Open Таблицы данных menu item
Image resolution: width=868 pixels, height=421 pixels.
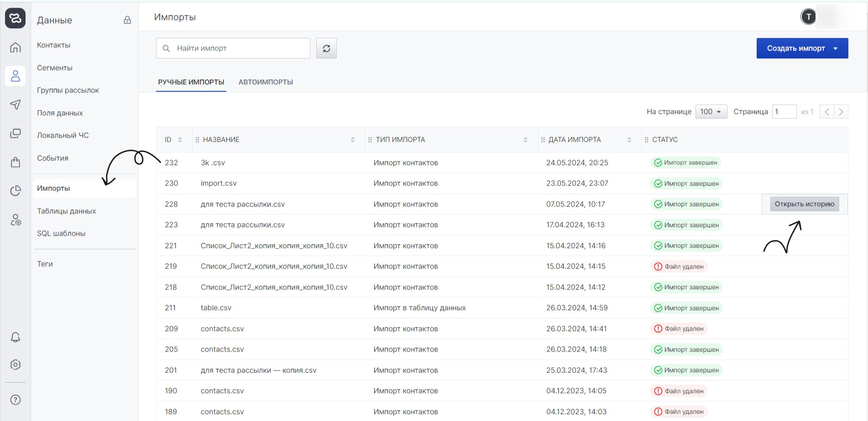67,211
